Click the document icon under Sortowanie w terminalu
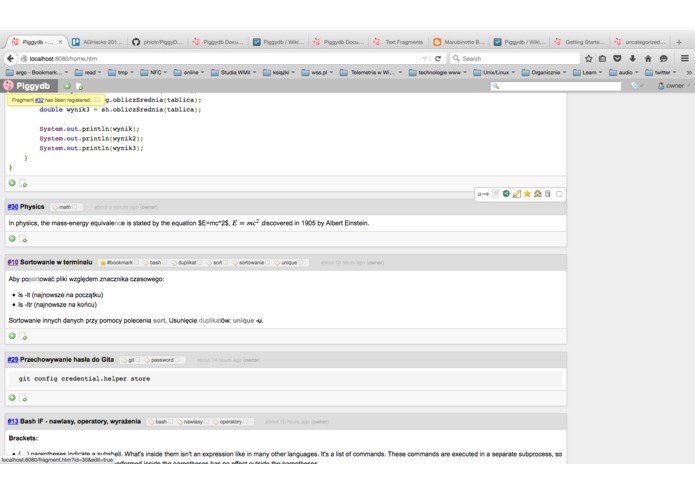The image size is (695, 494). (x=23, y=336)
